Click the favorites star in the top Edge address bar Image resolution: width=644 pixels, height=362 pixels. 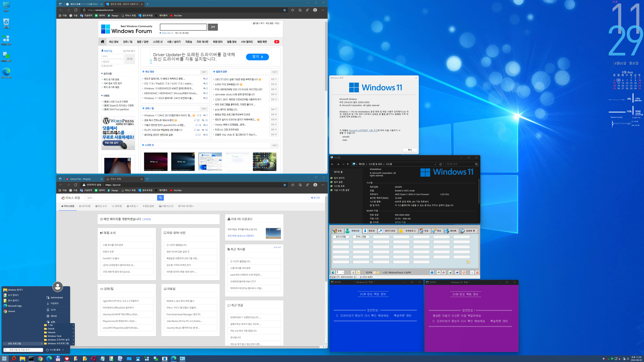coord(284,10)
